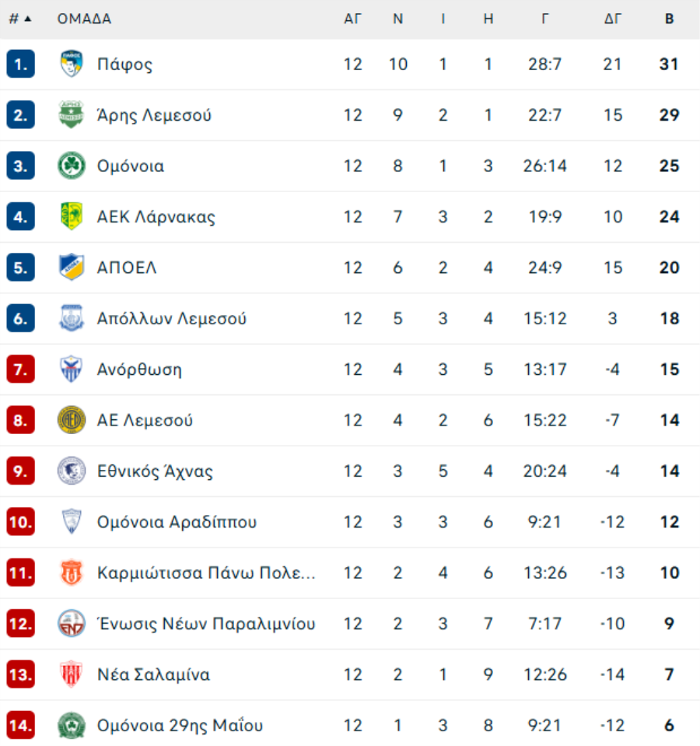Sort standings by the B points column
Image resolution: width=700 pixels, height=746 pixels.
pyautogui.click(x=669, y=19)
